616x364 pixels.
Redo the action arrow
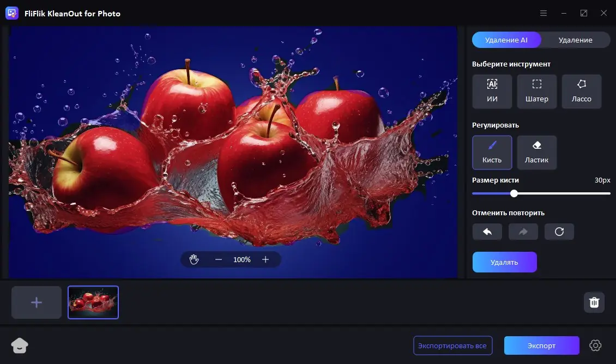point(523,232)
